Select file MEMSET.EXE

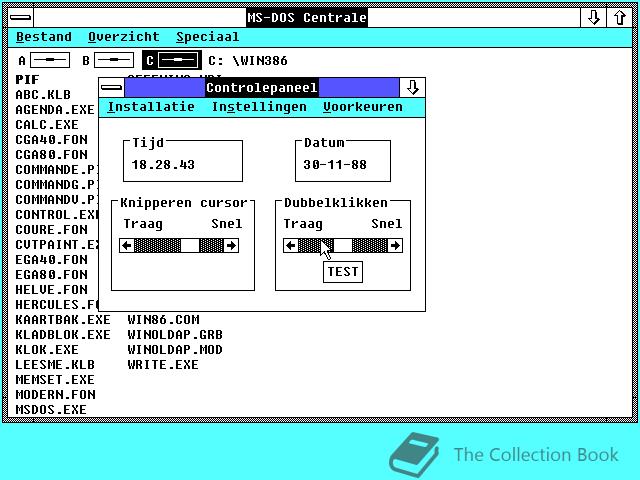tap(55, 380)
